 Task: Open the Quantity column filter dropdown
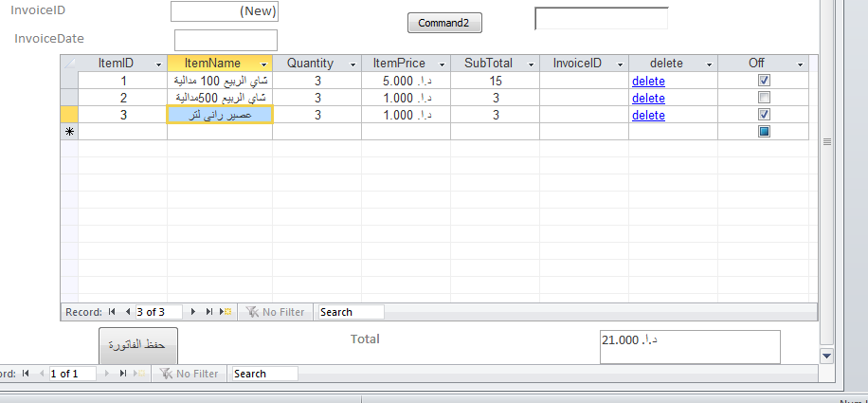[353, 64]
